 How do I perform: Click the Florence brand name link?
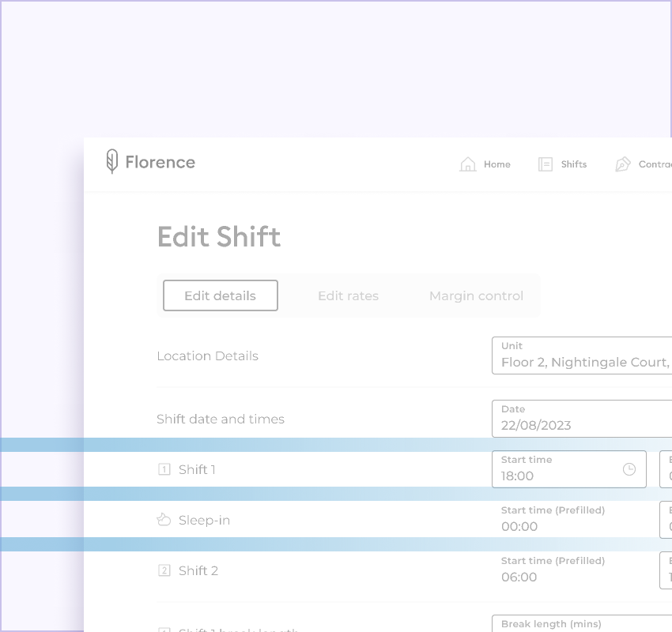tap(160, 162)
